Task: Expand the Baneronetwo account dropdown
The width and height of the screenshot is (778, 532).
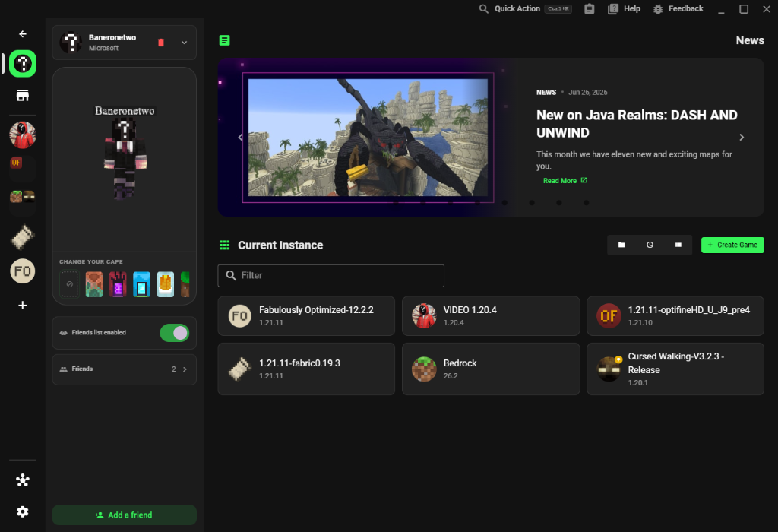Action: 184,43
